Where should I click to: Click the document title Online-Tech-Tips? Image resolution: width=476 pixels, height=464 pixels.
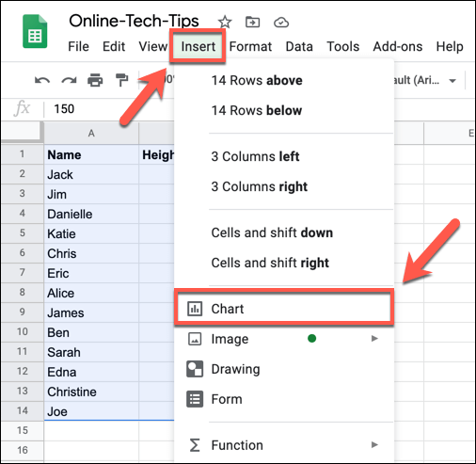(x=134, y=21)
